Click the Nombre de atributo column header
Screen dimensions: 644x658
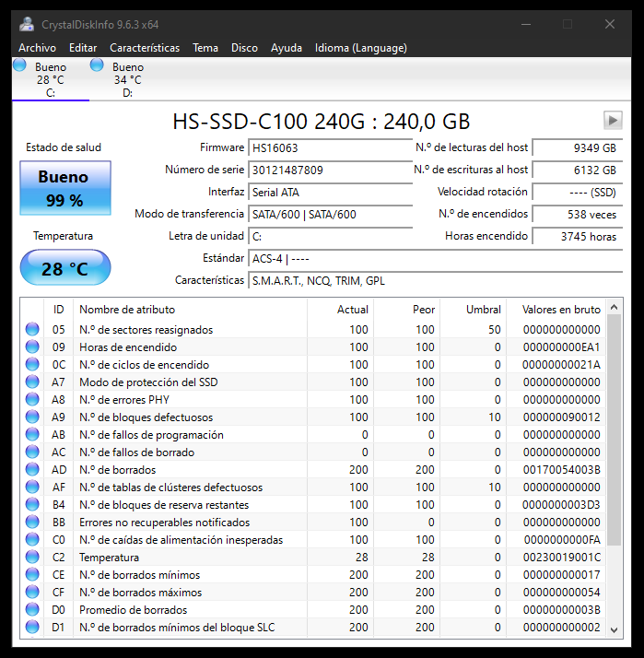(x=190, y=310)
